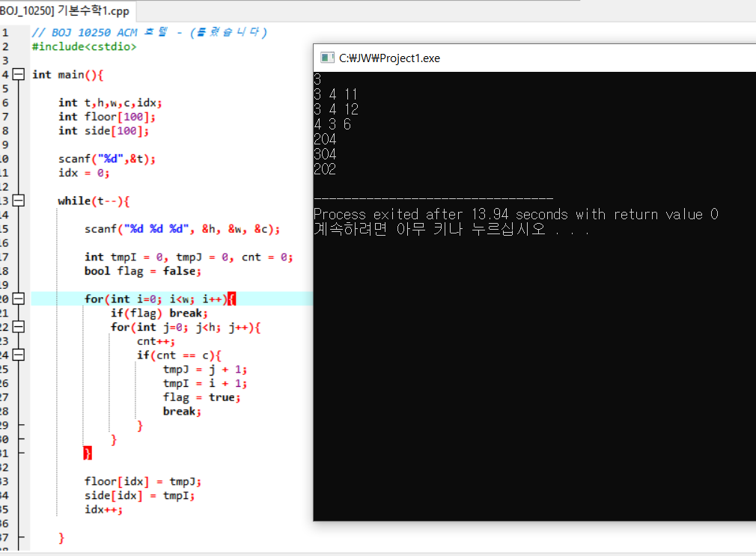Click the BOJ 10250 comment line

150,32
